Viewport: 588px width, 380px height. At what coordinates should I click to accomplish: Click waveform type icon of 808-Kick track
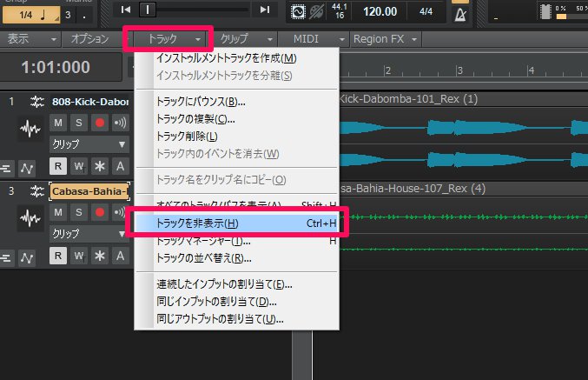click(x=30, y=130)
